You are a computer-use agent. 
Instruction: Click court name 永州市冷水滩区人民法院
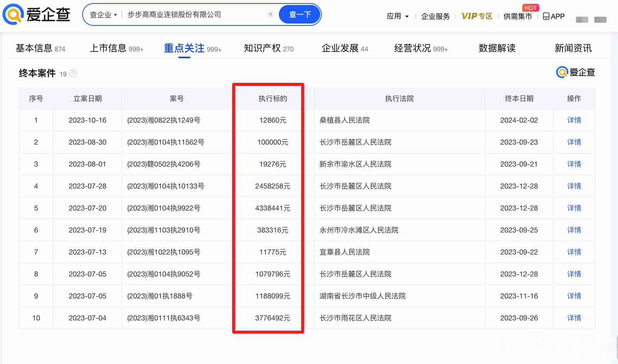pyautogui.click(x=359, y=230)
